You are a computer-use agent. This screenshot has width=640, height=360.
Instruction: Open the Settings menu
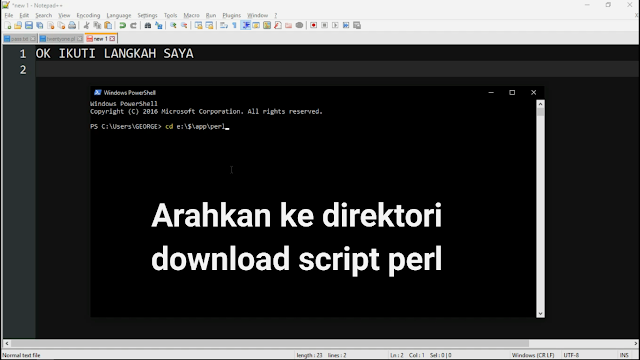click(147, 15)
